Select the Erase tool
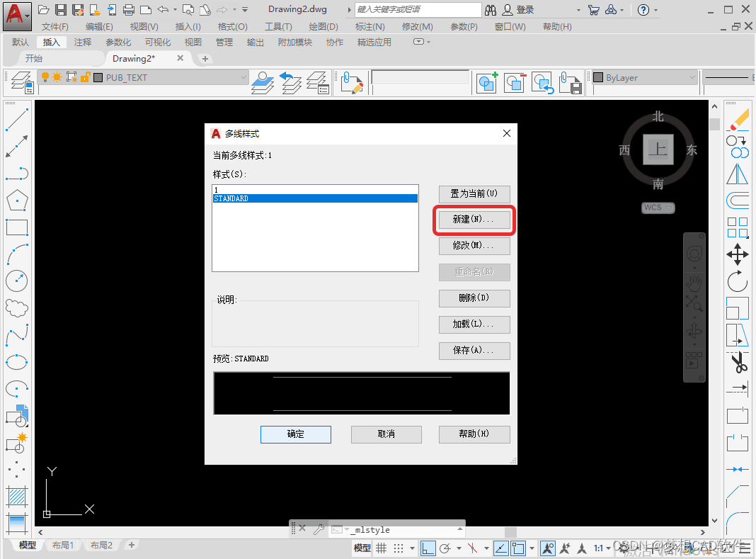756x559 pixels. [x=738, y=119]
